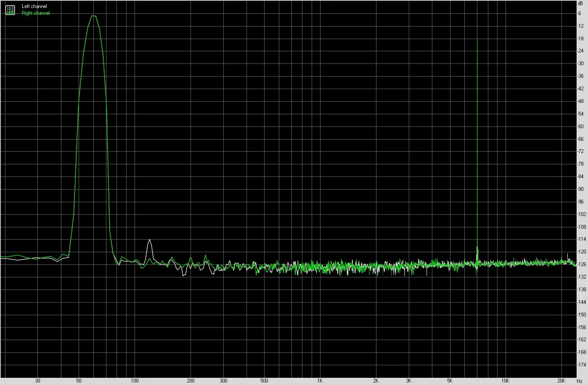
Task: Click the "50" Hz frequency label
Action: coord(79,381)
